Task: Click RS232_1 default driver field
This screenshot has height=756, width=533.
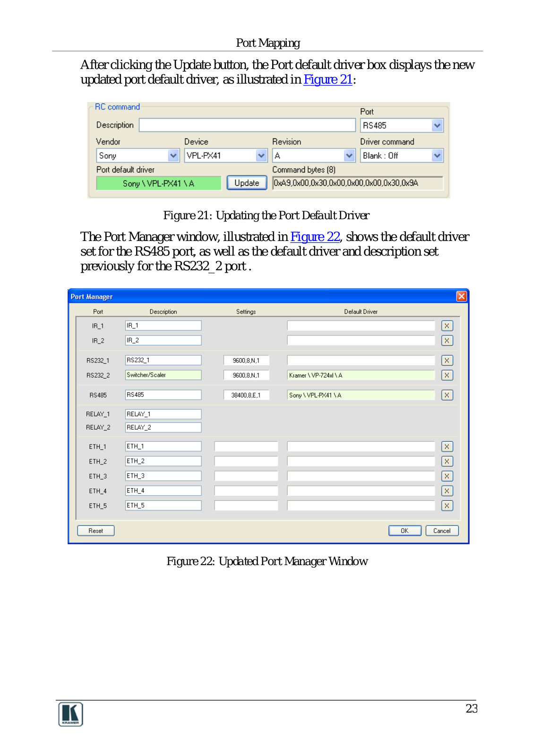Action: [361, 360]
